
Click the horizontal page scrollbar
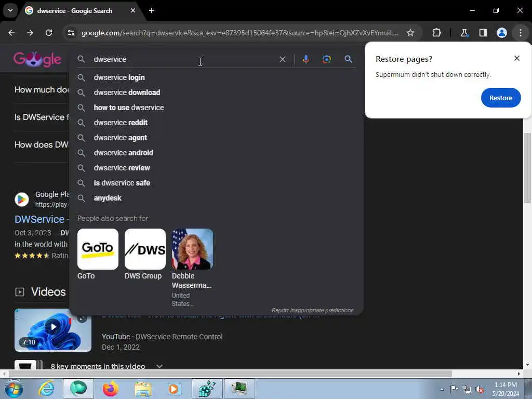tap(231, 374)
